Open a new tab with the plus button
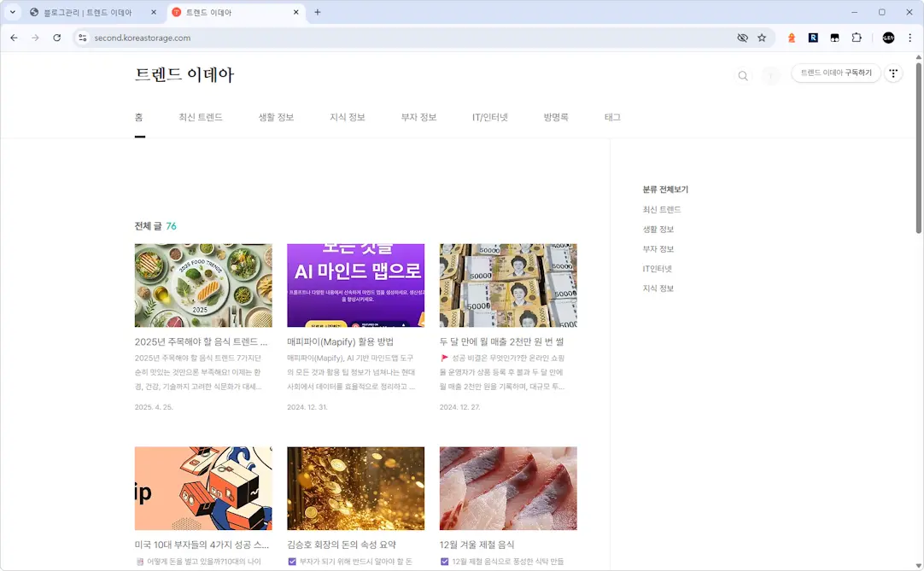This screenshot has width=924, height=571. pos(319,12)
